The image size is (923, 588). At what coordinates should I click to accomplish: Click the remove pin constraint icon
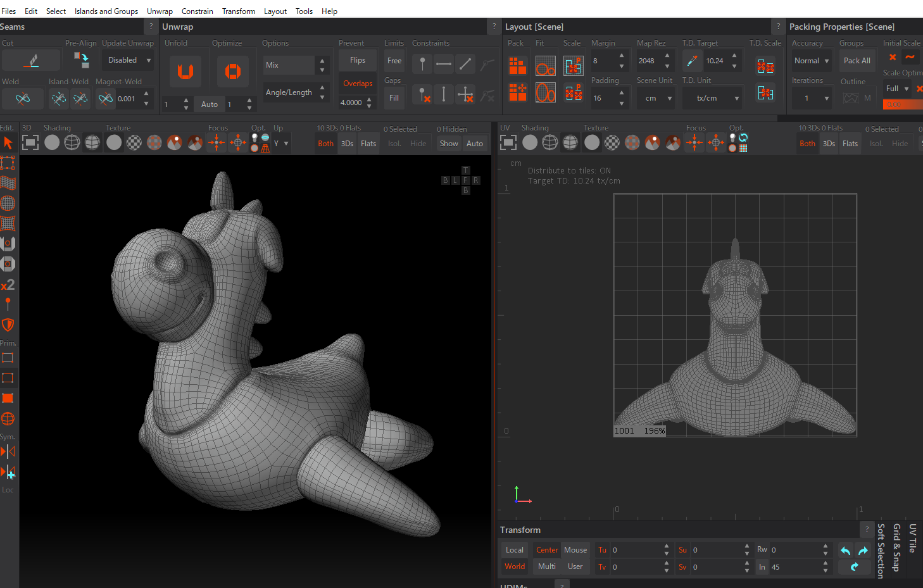click(424, 95)
